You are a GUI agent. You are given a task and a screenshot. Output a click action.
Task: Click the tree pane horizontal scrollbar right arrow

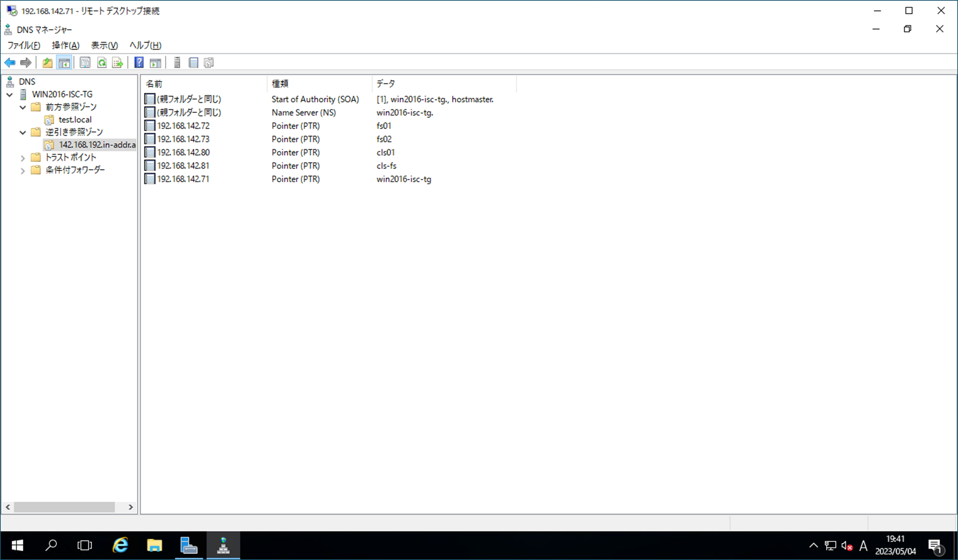pos(130,507)
